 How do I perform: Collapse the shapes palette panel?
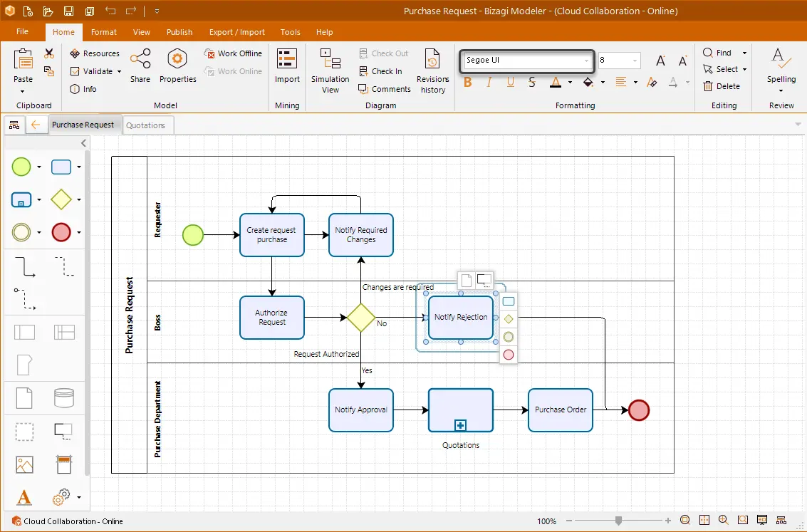click(84, 144)
